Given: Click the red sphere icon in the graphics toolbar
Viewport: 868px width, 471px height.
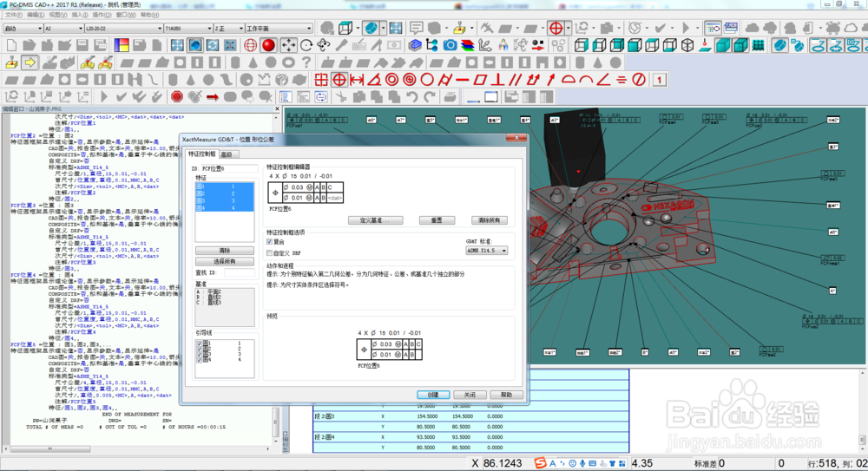Looking at the screenshot, I should pos(268,45).
